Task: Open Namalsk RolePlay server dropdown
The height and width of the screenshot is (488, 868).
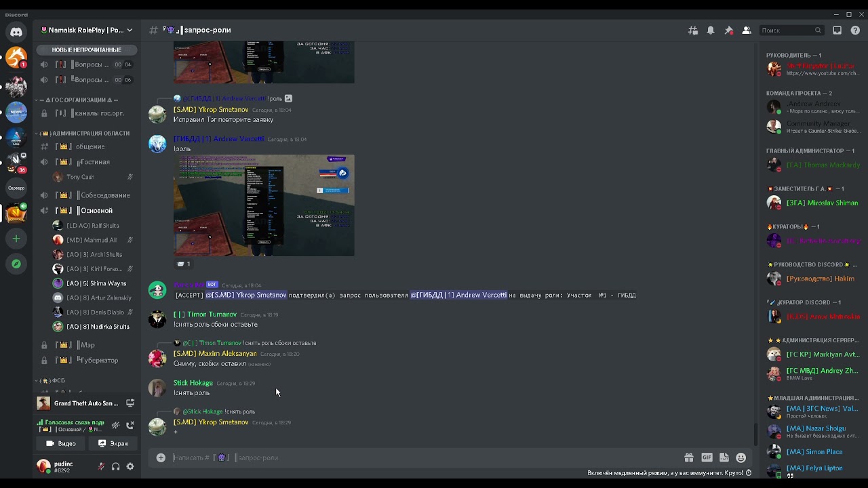Action: pyautogui.click(x=87, y=30)
